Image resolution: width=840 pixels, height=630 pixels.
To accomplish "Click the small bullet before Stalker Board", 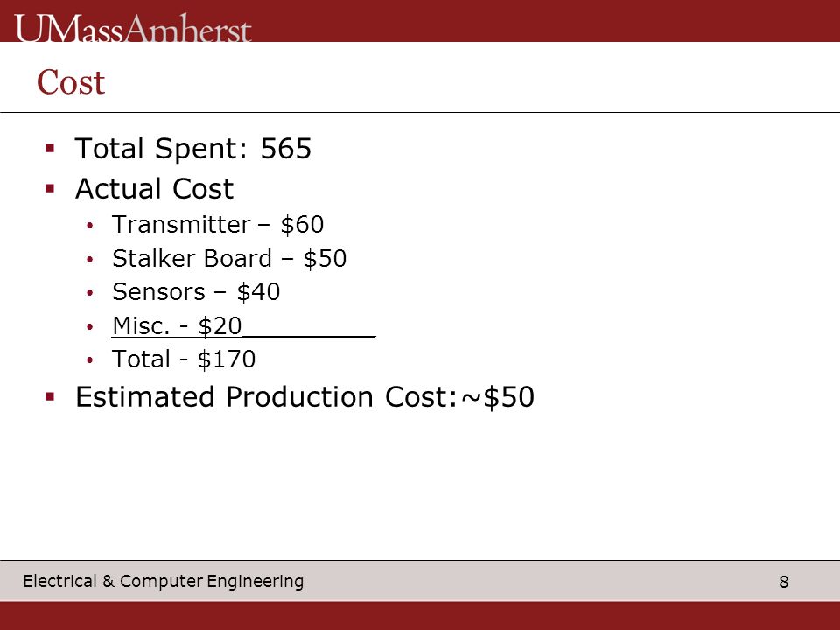I will (x=90, y=259).
